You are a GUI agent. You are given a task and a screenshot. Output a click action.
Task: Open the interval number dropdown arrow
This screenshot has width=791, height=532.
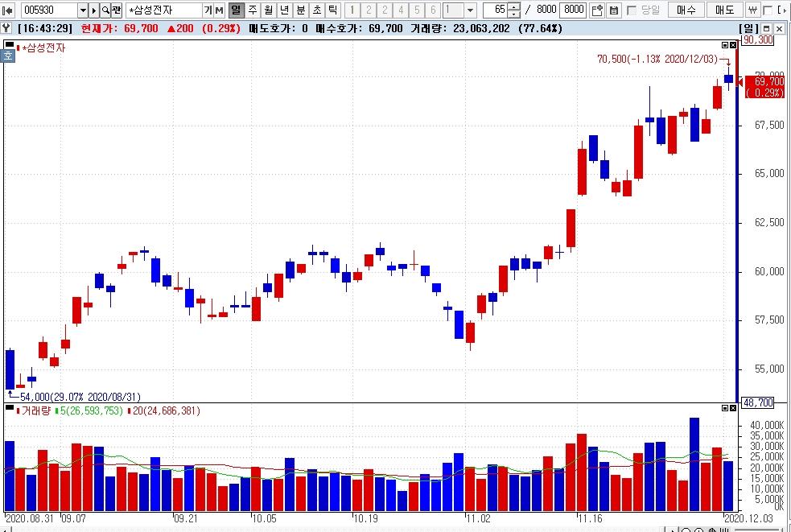tap(470, 10)
